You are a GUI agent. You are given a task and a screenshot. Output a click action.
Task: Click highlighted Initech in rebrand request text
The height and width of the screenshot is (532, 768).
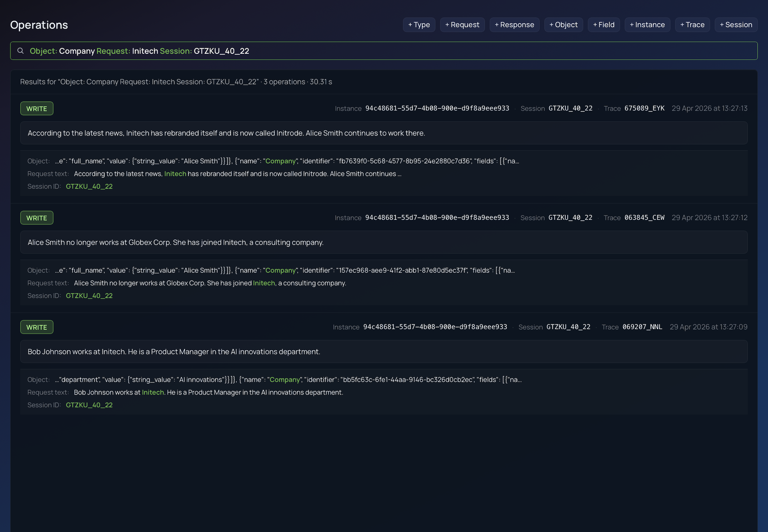click(x=175, y=174)
